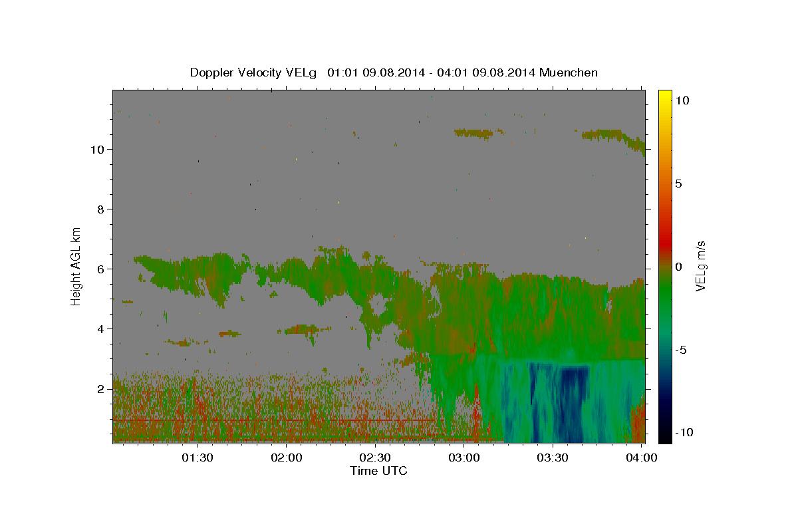The image size is (798, 532).
Task: Click the height tick label 6
Action: pyautogui.click(x=101, y=269)
